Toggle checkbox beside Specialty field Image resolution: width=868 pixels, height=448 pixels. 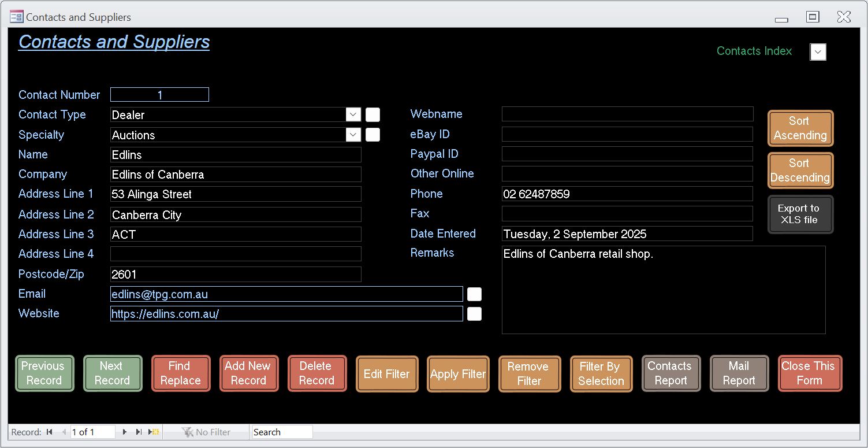click(372, 135)
